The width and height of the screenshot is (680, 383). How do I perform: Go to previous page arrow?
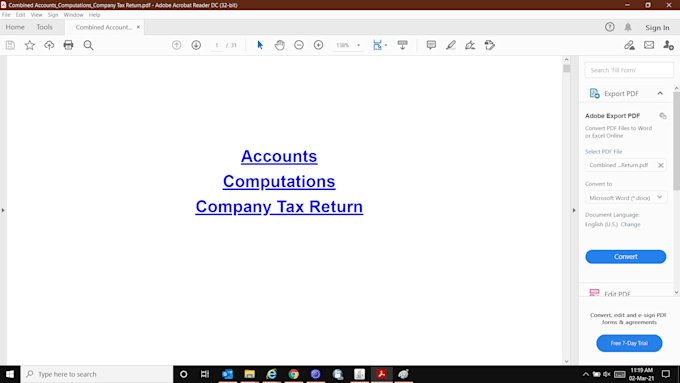click(x=177, y=45)
